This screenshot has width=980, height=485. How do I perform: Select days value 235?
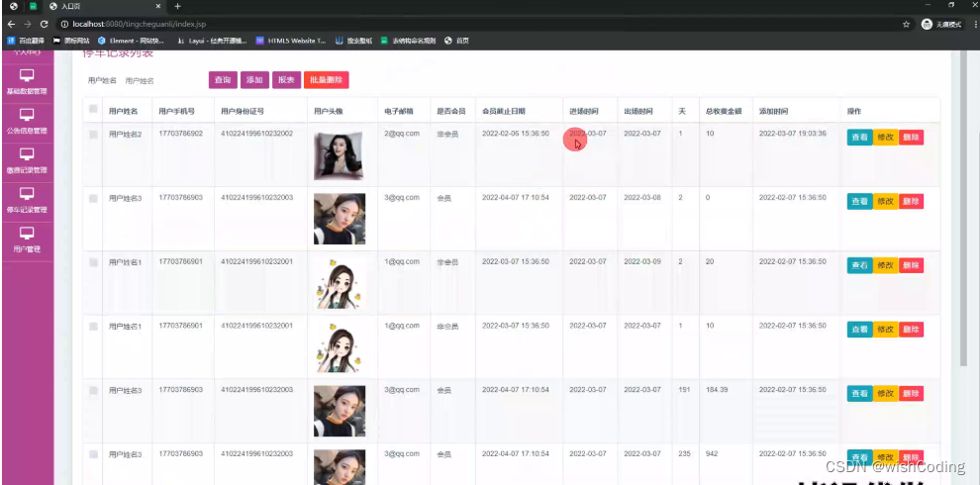click(x=684, y=453)
